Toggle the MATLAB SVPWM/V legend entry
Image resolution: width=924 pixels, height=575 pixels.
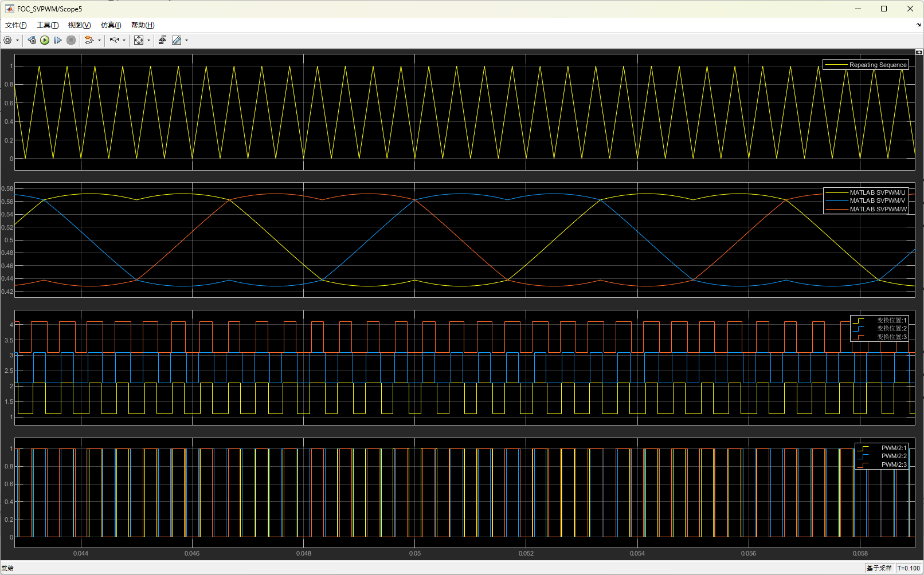coord(866,200)
